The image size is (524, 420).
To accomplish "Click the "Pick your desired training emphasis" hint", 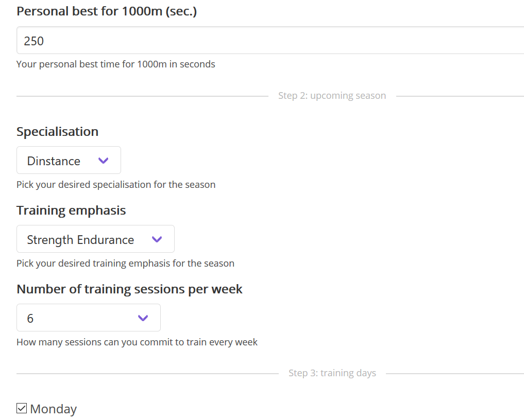I will (125, 263).
